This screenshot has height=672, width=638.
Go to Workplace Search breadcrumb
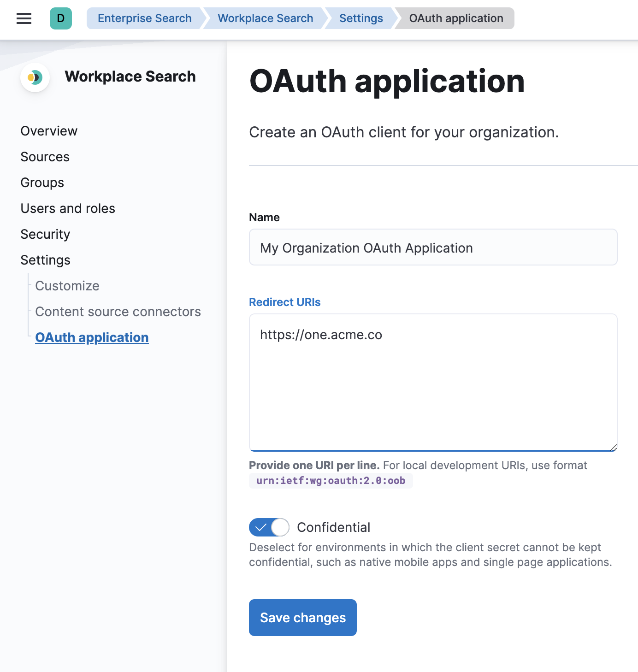pyautogui.click(x=265, y=18)
